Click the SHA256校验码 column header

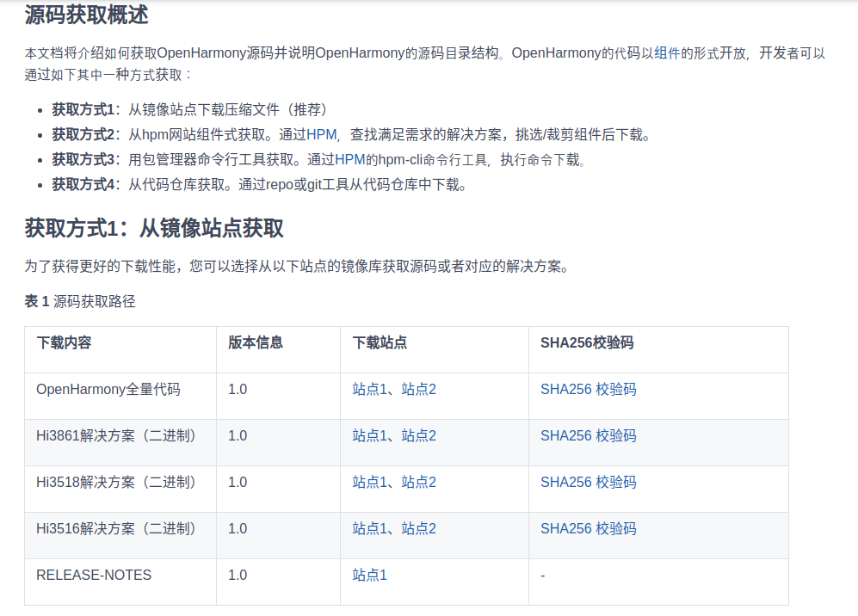coord(587,342)
